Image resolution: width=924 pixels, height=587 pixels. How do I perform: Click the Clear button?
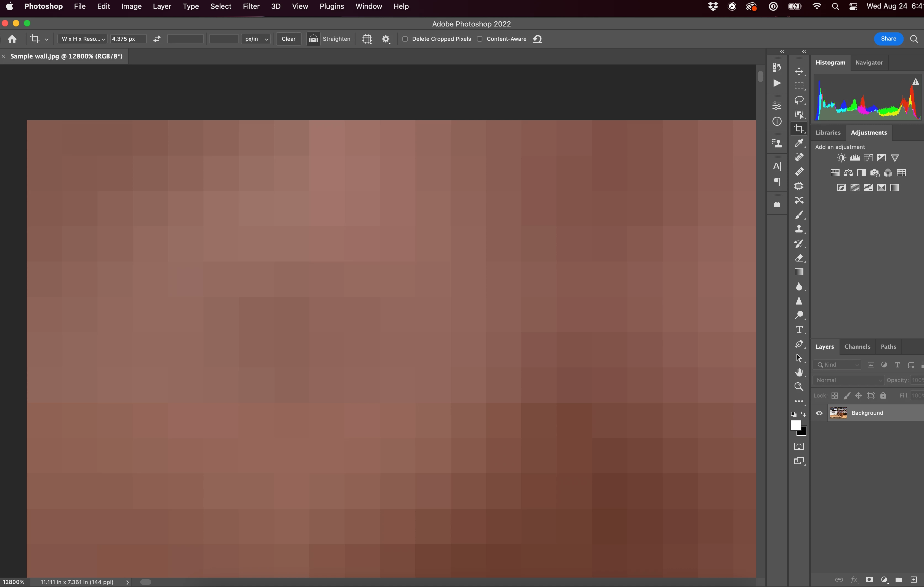[x=288, y=39]
